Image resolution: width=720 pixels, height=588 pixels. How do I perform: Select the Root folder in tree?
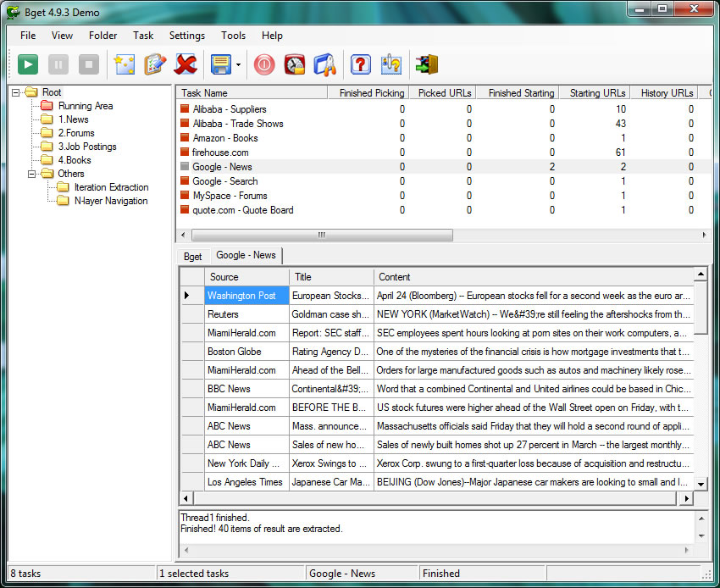coord(52,92)
